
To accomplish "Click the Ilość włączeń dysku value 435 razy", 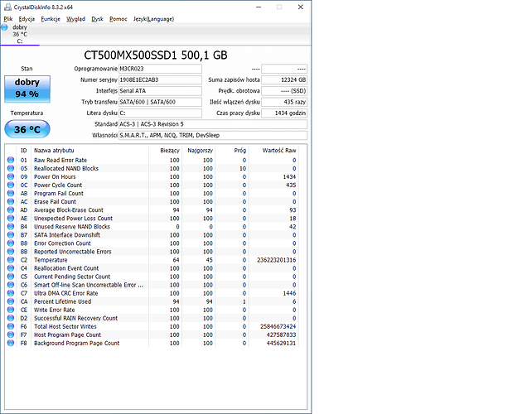I will tap(284, 102).
